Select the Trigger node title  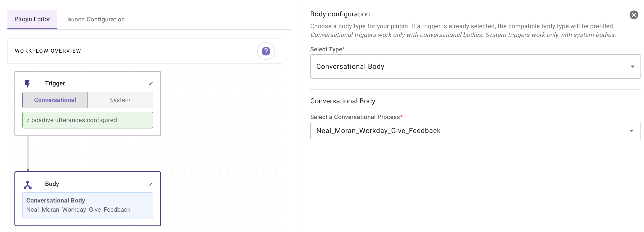[55, 83]
